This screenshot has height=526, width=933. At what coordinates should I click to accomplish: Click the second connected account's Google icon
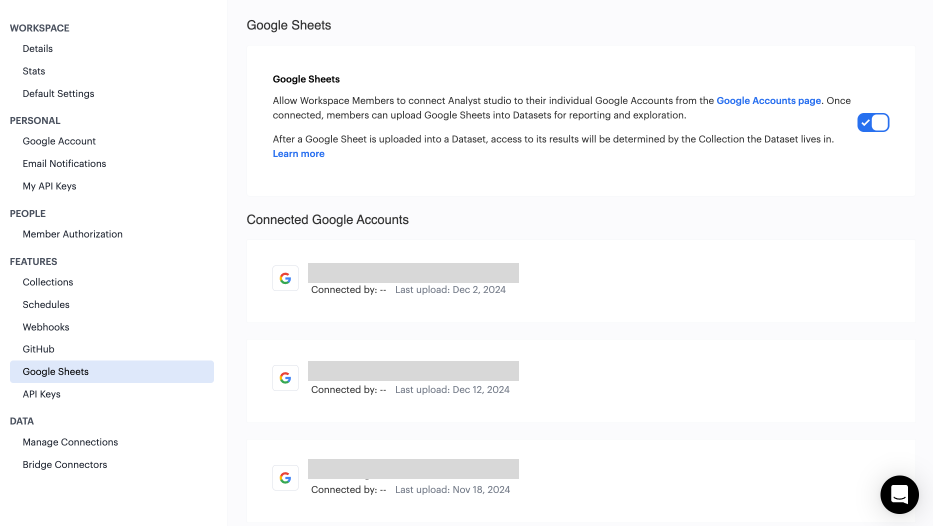[285, 378]
